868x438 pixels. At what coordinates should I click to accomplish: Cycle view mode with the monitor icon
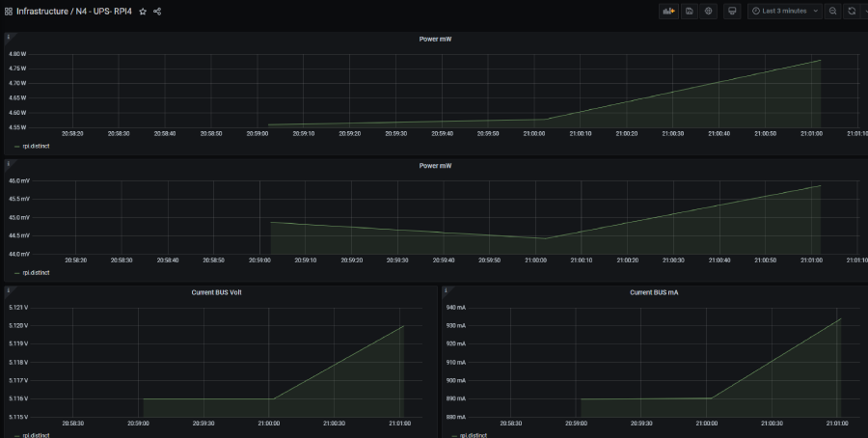[x=732, y=11]
